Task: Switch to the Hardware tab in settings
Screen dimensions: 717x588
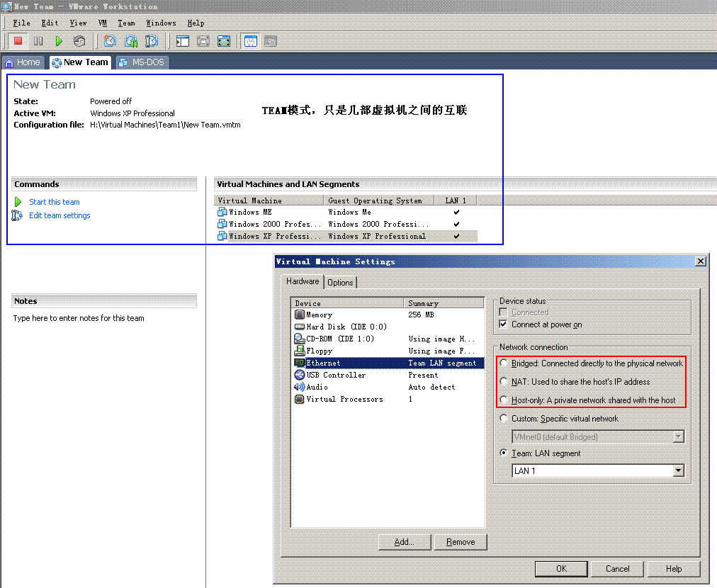Action: coord(303,281)
